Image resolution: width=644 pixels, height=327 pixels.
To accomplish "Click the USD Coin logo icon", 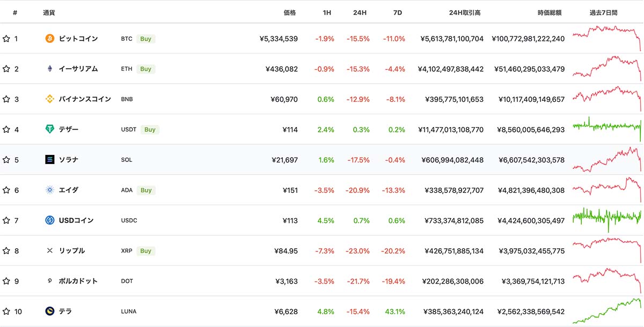I will tap(50, 220).
